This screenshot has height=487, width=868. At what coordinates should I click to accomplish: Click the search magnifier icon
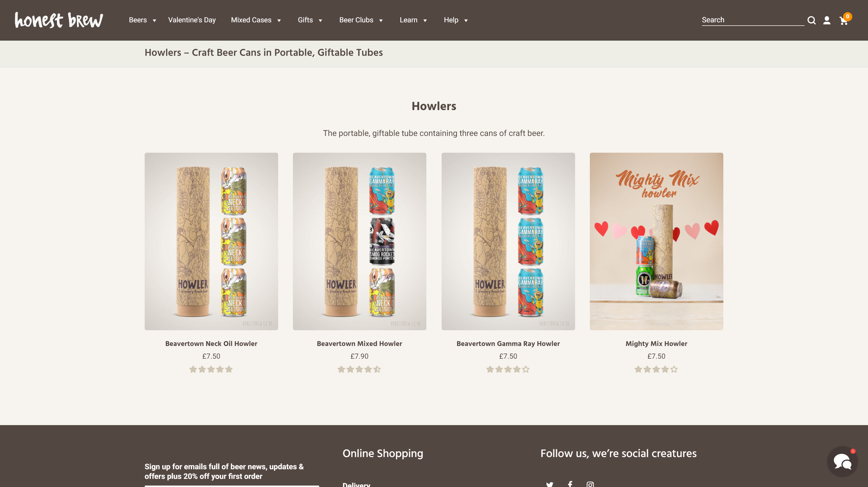(811, 20)
